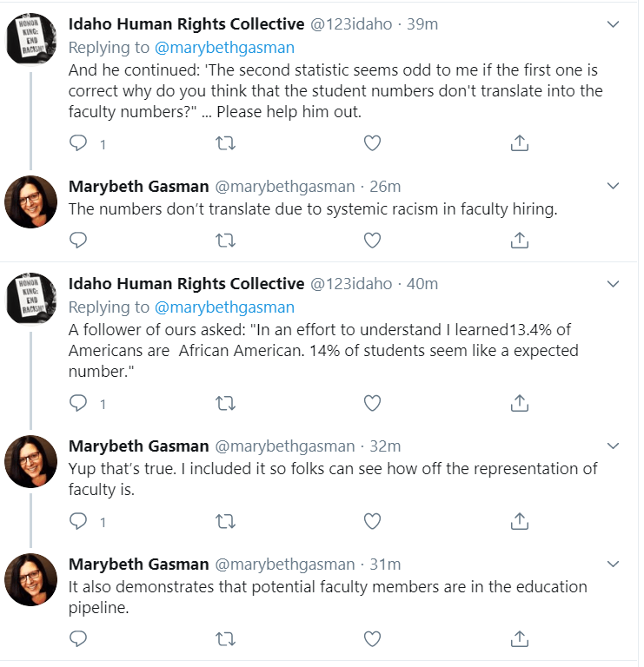Reply to the 'education pipeline' tweet
644x667 pixels.
point(79,639)
